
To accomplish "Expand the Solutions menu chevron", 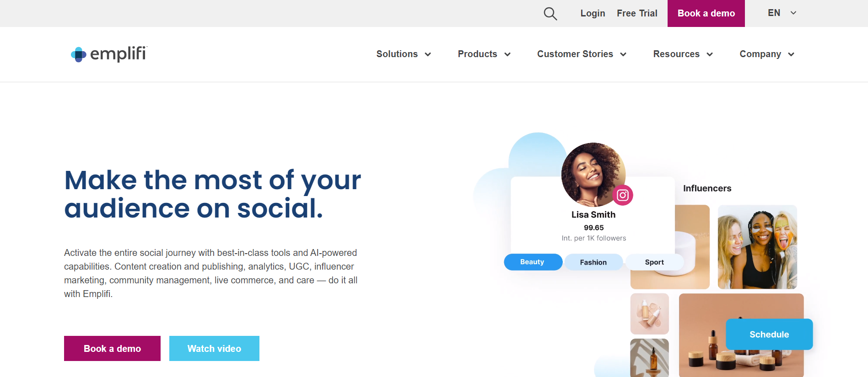I will tap(428, 54).
